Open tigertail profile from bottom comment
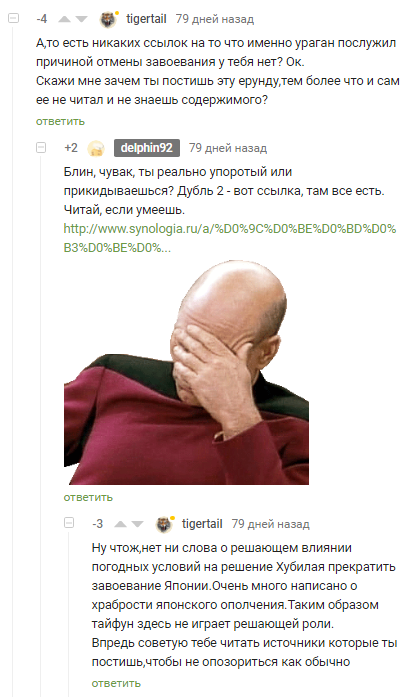Viewport: 416px width, 697px height. (x=202, y=524)
